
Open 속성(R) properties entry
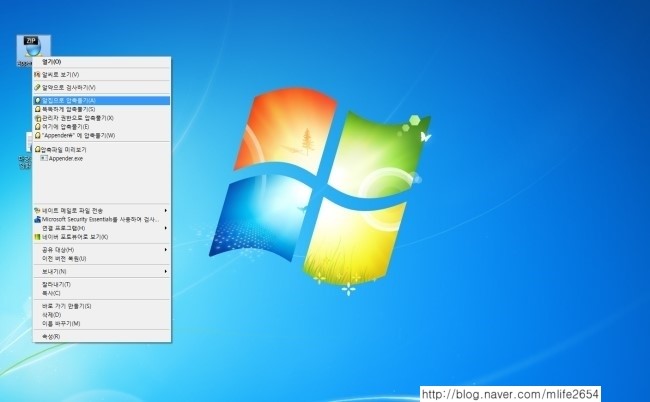pyautogui.click(x=102, y=337)
